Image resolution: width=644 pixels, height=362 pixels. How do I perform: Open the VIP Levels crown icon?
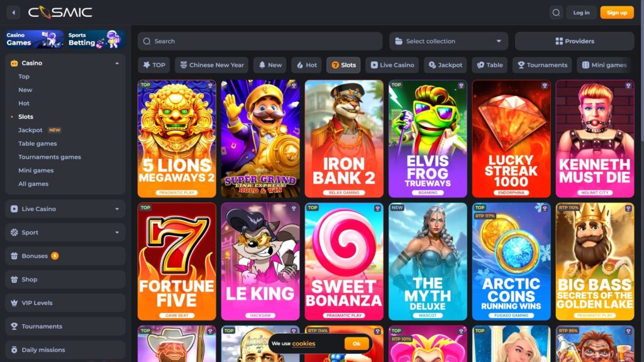(x=14, y=303)
